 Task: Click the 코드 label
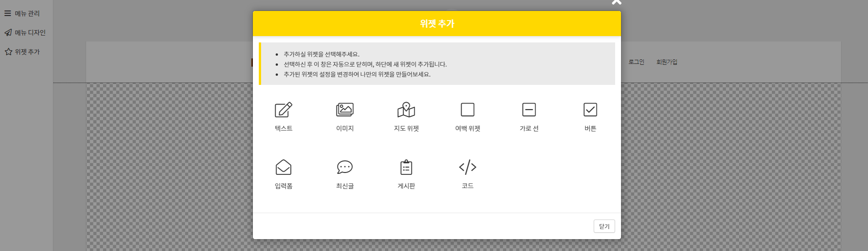point(467,186)
